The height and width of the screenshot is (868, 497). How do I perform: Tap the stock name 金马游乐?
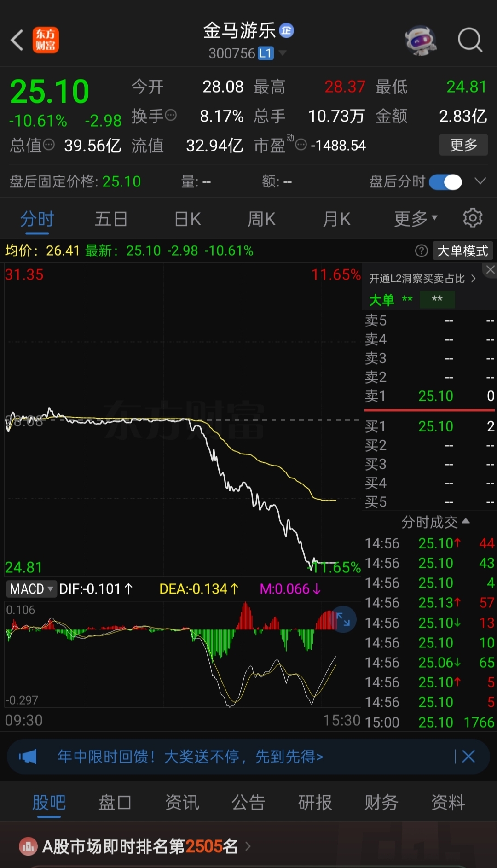tap(239, 31)
